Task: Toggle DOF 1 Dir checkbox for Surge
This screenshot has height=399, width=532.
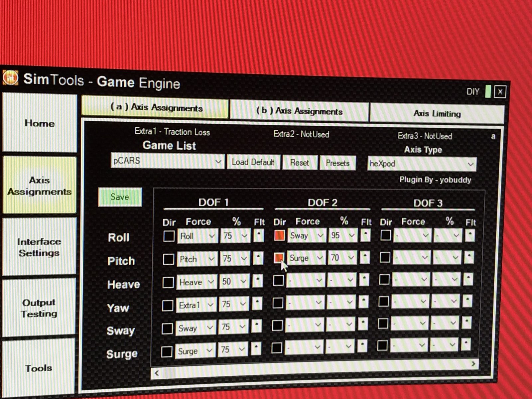Action: click(x=167, y=351)
